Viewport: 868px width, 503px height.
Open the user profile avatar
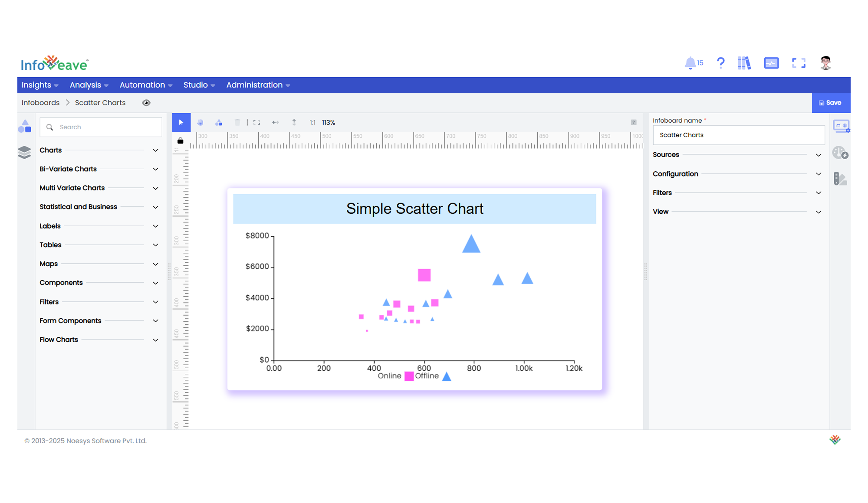click(x=825, y=63)
